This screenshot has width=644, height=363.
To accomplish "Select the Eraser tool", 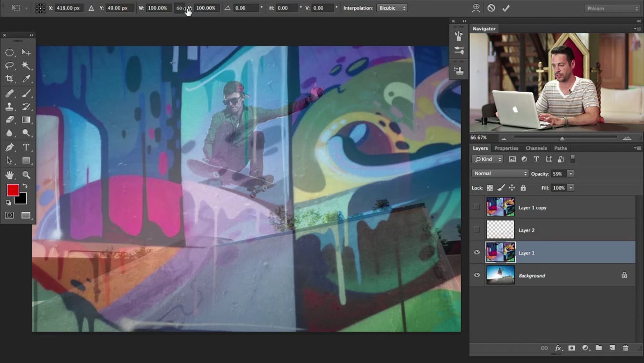I will pyautogui.click(x=10, y=120).
